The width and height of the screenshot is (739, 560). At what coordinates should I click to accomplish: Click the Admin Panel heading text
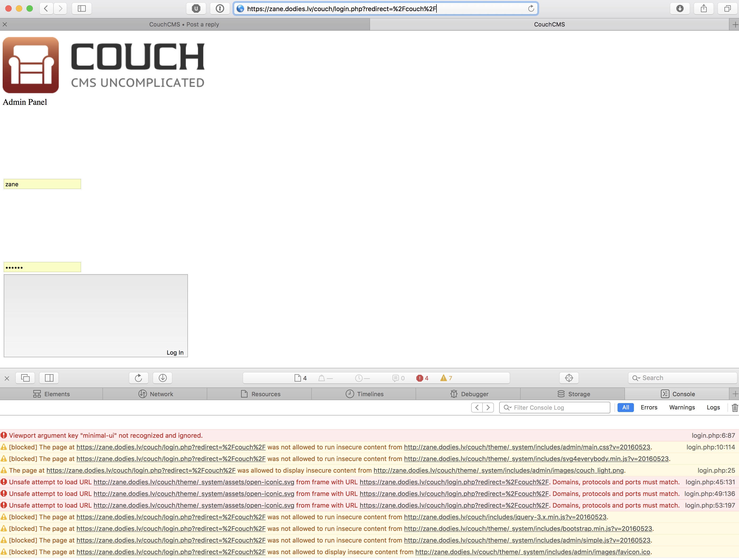[x=25, y=102]
